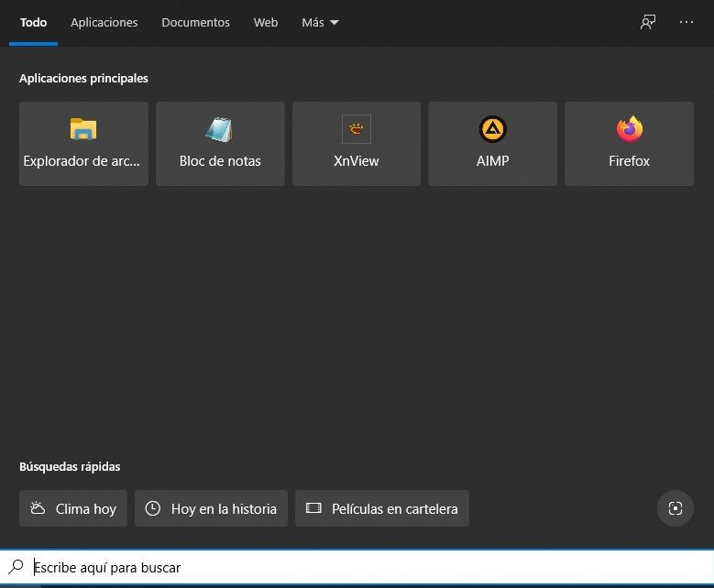Select Películas en cartelera quick search
This screenshot has width=714, height=588.
[x=382, y=508]
